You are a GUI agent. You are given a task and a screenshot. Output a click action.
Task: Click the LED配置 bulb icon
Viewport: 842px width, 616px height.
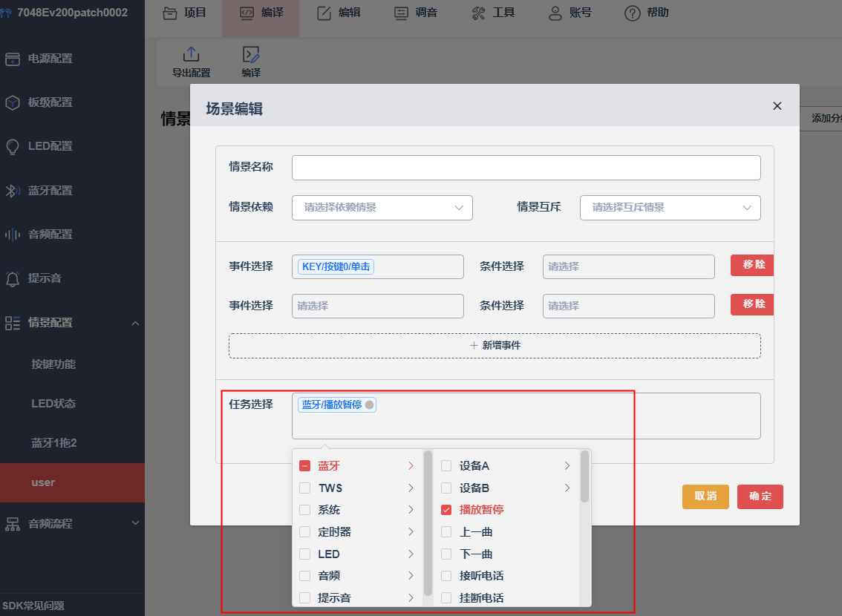click(13, 146)
